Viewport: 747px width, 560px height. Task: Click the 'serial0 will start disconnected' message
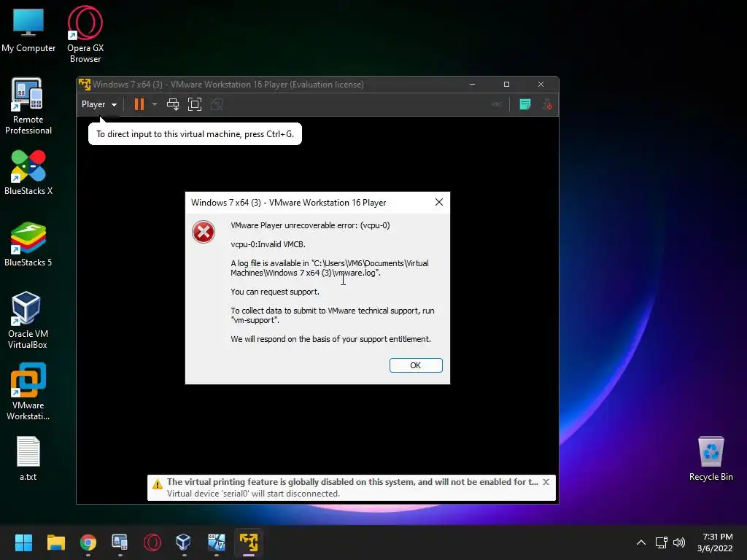(253, 494)
